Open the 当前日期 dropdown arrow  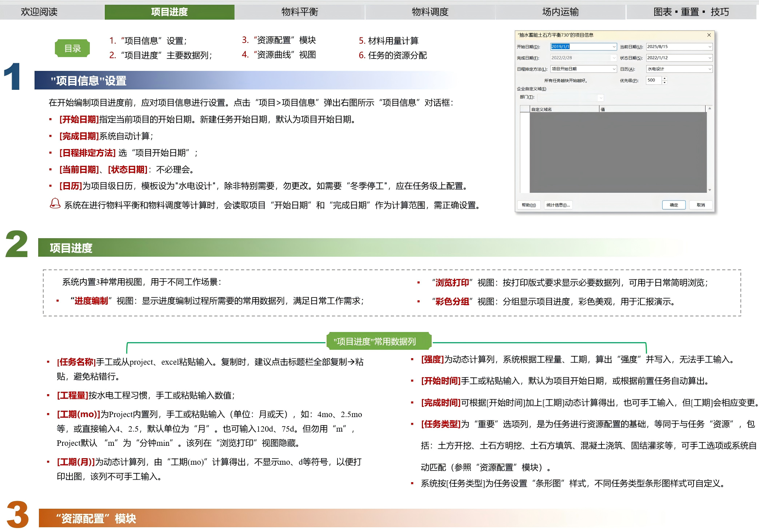point(710,47)
